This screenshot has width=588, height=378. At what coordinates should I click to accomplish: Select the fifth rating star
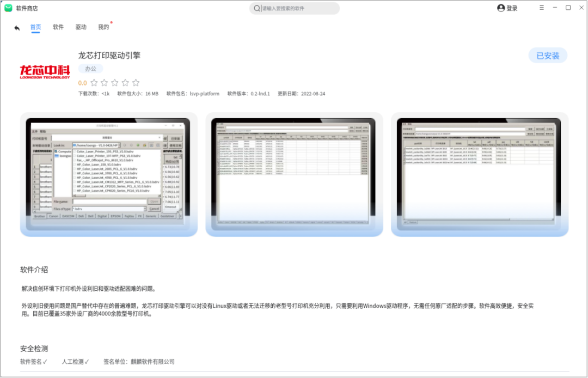pyautogui.click(x=136, y=82)
